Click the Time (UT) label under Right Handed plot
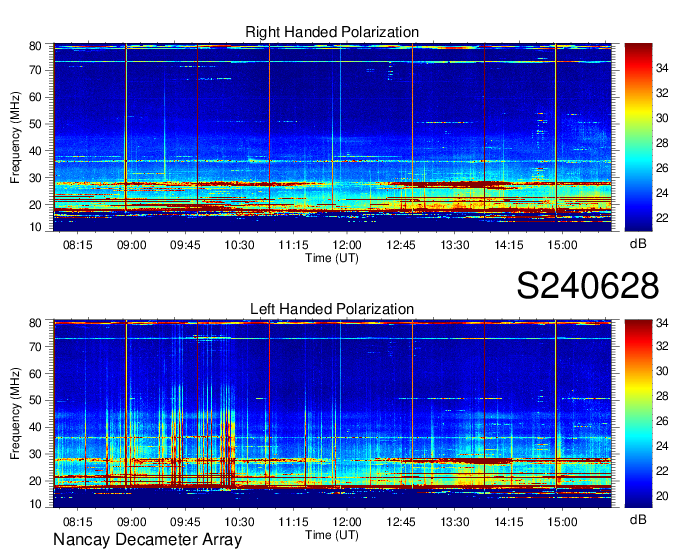This screenshot has height=552, width=680. tap(332, 258)
